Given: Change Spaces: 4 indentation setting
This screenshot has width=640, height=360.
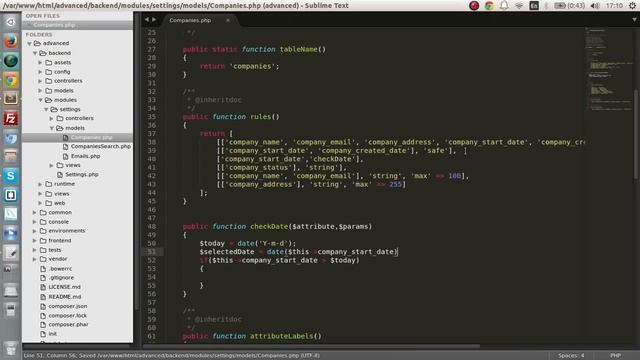Looking at the screenshot, I should point(571,356).
